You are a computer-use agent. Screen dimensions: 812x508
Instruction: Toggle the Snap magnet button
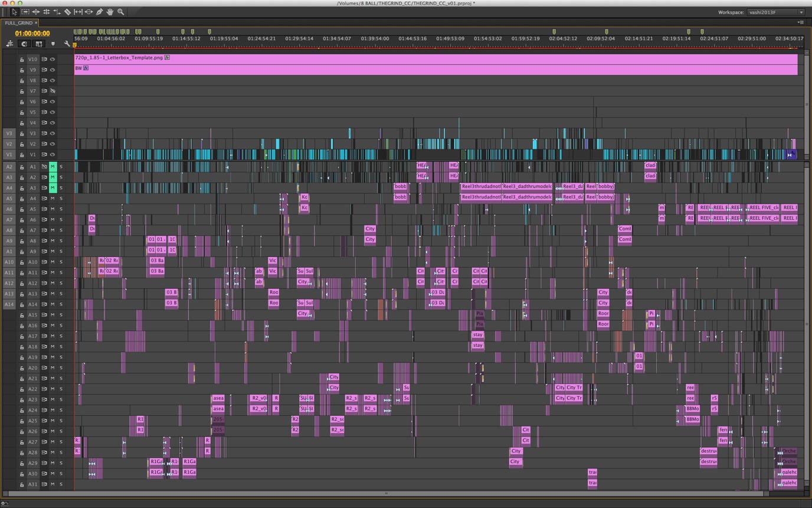[x=24, y=44]
